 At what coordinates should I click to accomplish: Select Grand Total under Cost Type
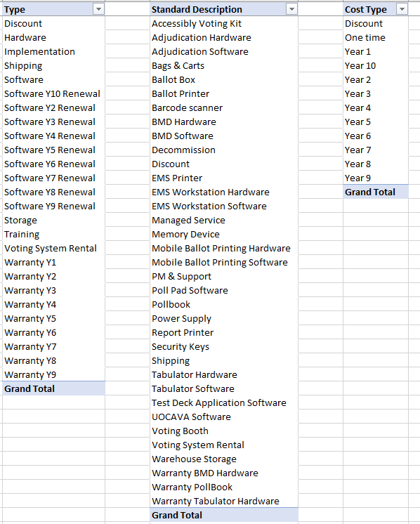pos(376,192)
